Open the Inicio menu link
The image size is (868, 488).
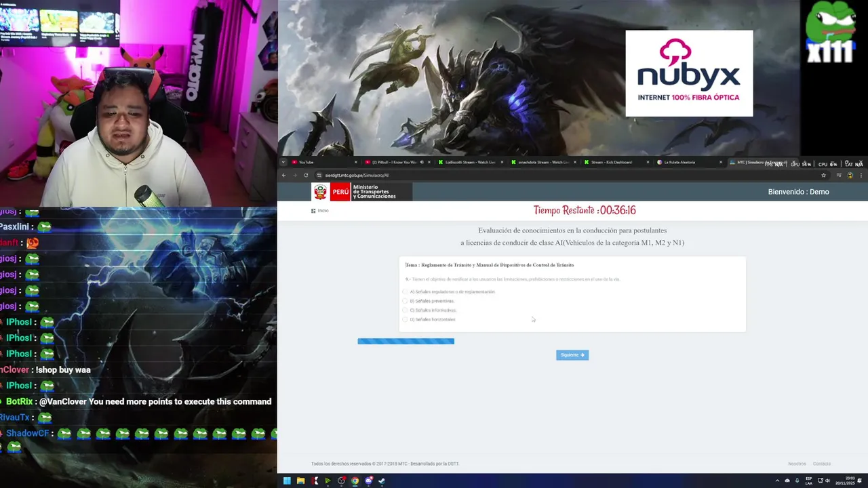pos(320,211)
